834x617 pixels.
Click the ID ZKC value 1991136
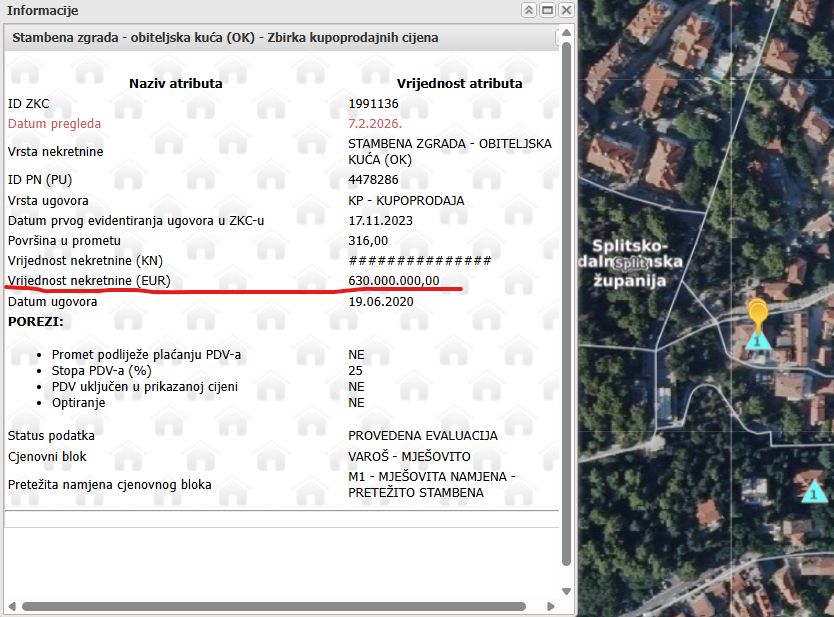373,103
